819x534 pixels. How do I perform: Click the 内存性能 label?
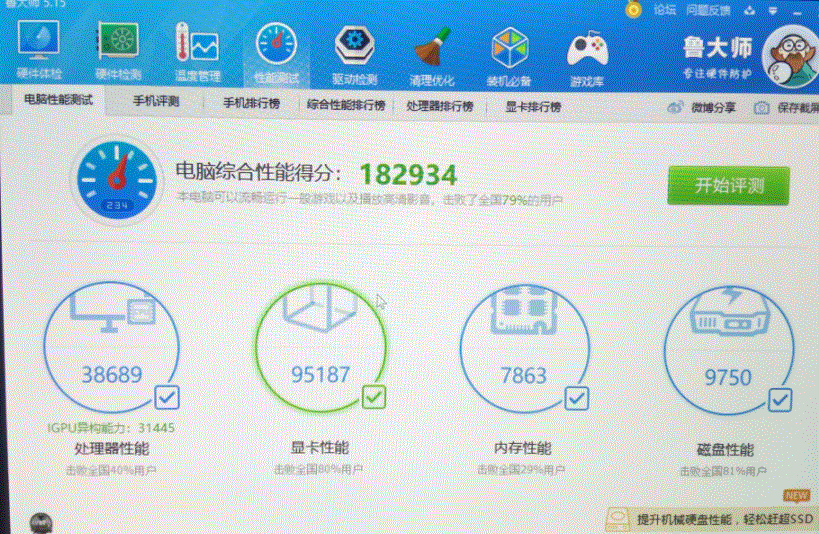tap(523, 448)
